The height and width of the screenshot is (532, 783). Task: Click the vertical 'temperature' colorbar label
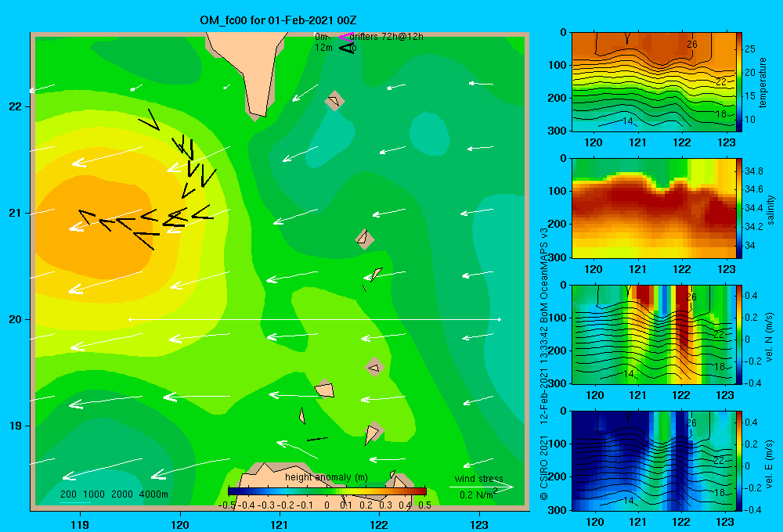click(762, 82)
